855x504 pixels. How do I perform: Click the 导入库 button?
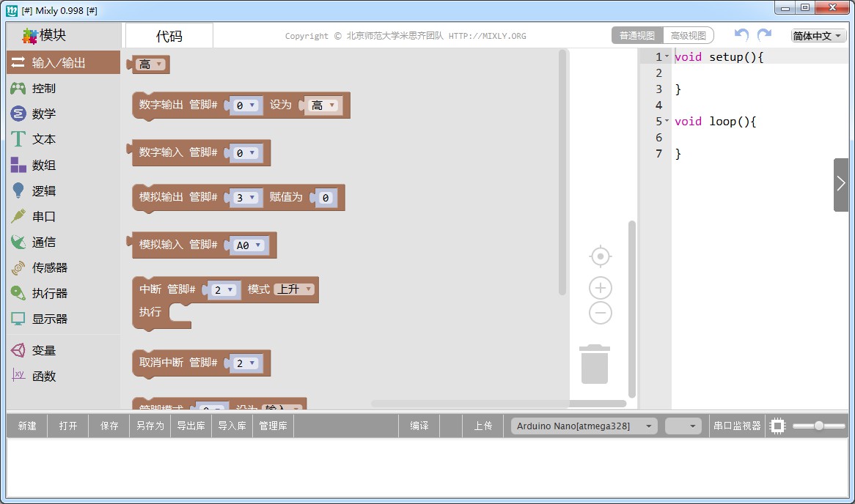click(x=232, y=426)
